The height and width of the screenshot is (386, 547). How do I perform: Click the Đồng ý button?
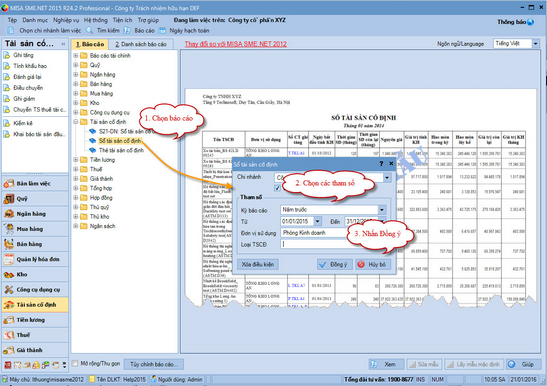[335, 265]
